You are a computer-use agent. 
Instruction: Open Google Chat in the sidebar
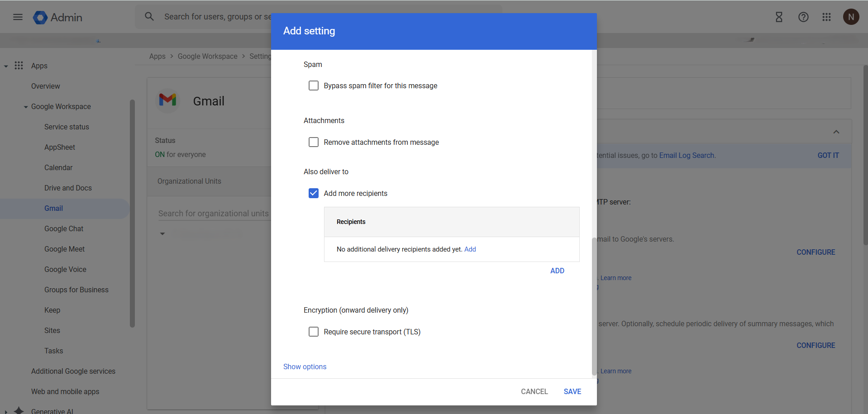coord(64,228)
